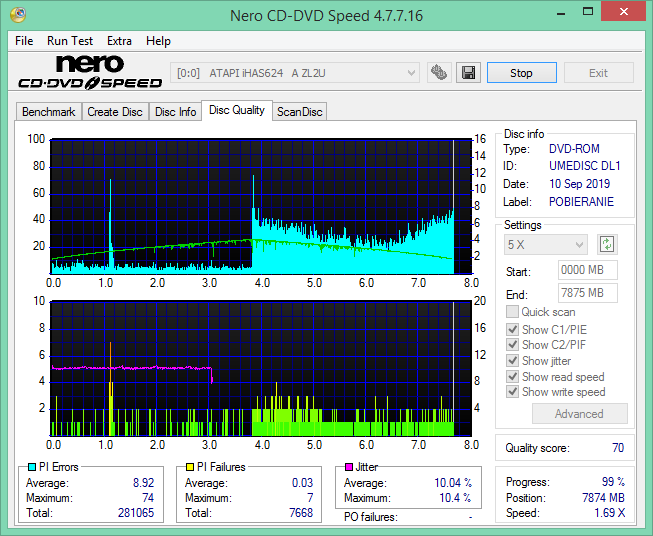Click the refresh settings icon button
The image size is (653, 536).
click(607, 244)
